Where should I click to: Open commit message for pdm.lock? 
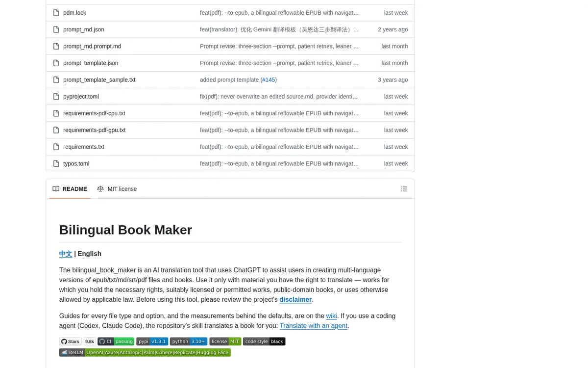[x=279, y=13]
